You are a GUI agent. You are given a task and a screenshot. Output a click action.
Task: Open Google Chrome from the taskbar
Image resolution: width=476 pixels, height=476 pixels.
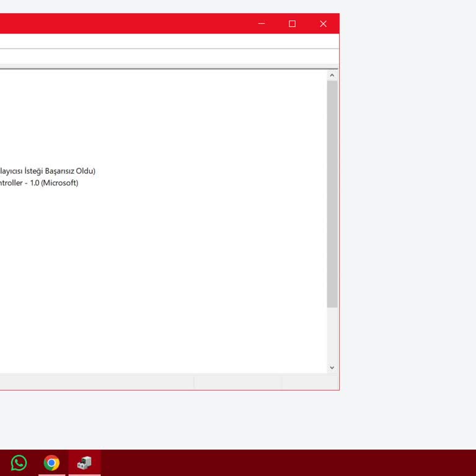point(51,462)
